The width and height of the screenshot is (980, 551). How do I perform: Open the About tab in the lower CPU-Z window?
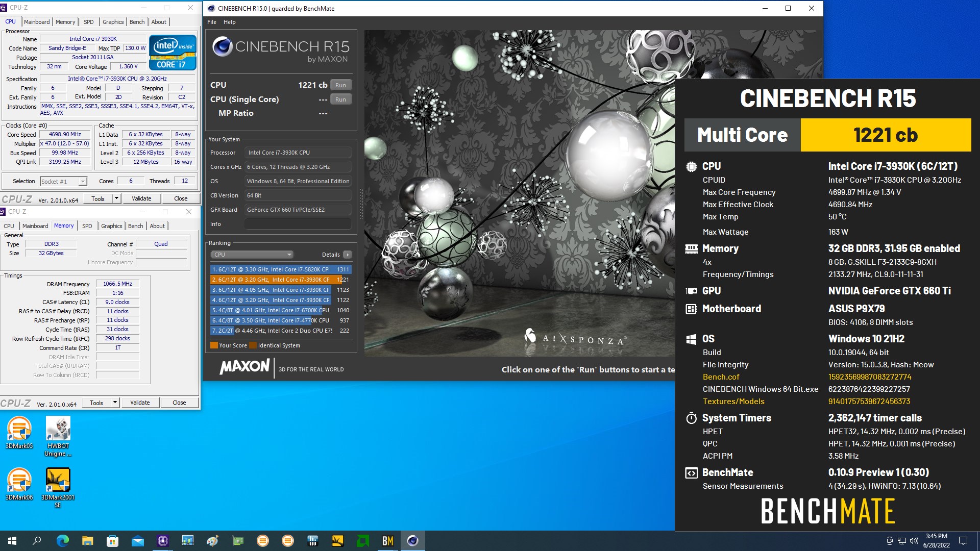tap(157, 226)
